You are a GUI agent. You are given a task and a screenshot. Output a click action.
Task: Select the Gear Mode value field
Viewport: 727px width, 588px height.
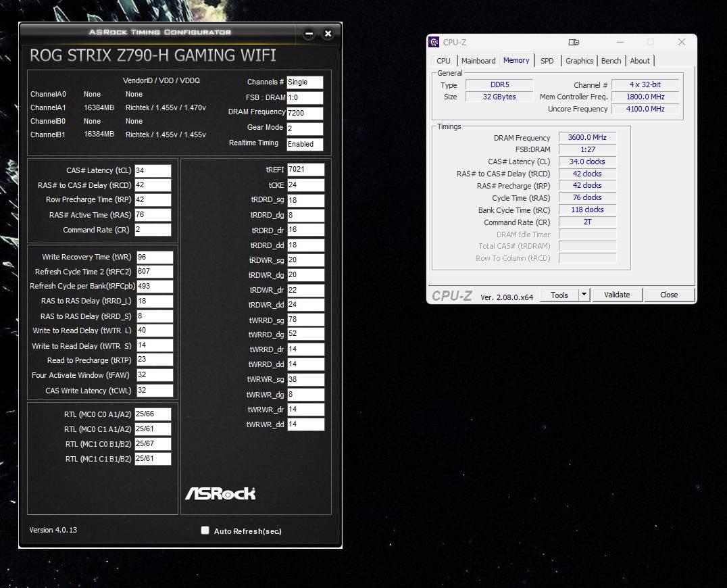[305, 128]
